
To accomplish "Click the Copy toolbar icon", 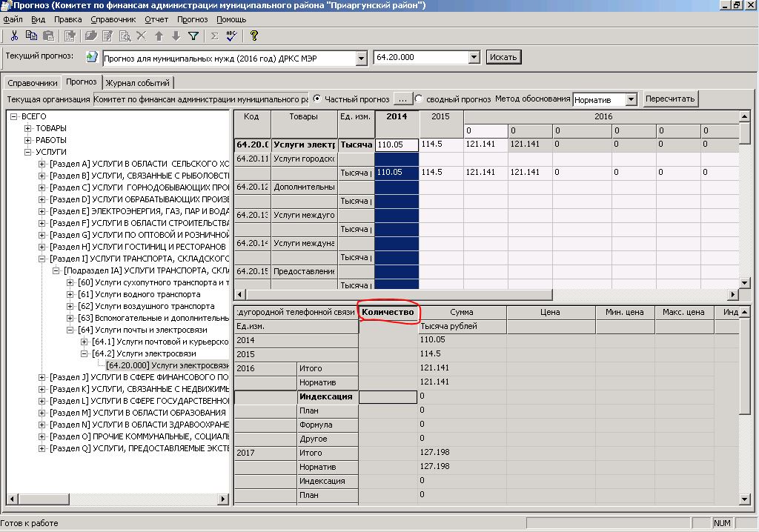I will coord(31,36).
